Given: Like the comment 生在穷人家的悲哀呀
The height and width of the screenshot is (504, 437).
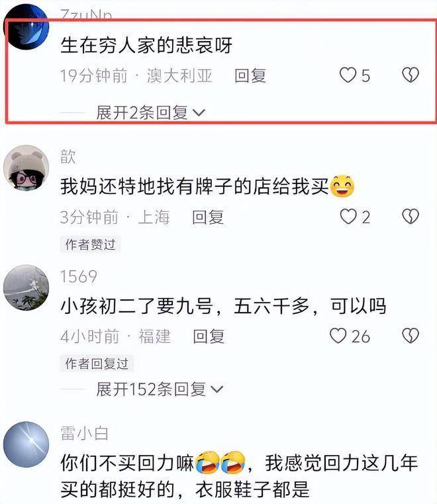Looking at the screenshot, I should point(348,75).
